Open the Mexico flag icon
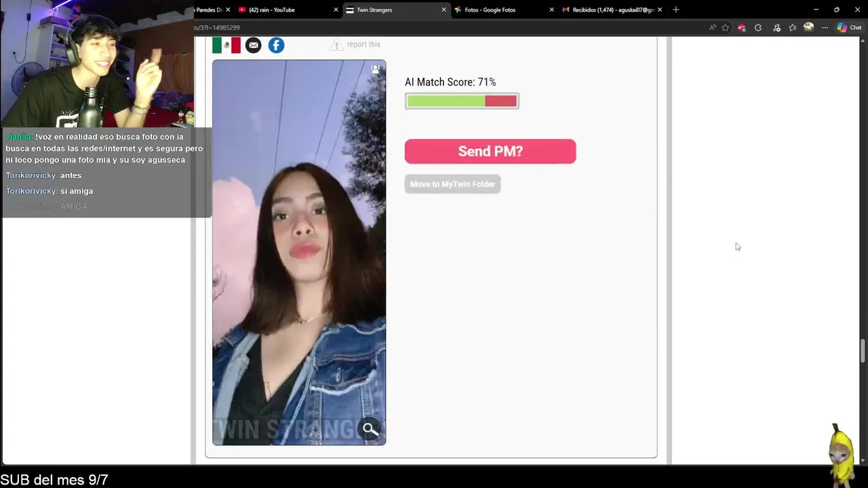Image resolution: width=868 pixels, height=488 pixels. point(226,45)
